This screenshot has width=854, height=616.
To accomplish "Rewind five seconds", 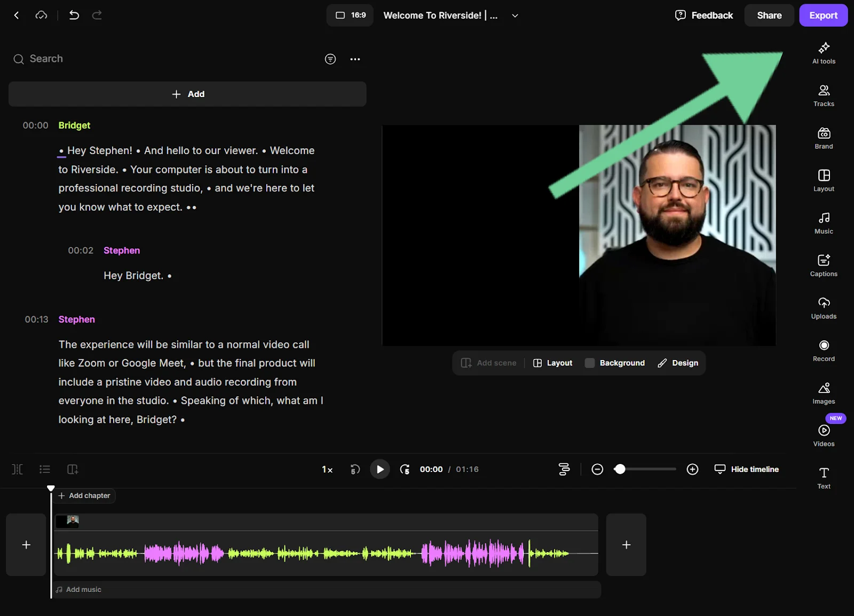I will tap(355, 469).
